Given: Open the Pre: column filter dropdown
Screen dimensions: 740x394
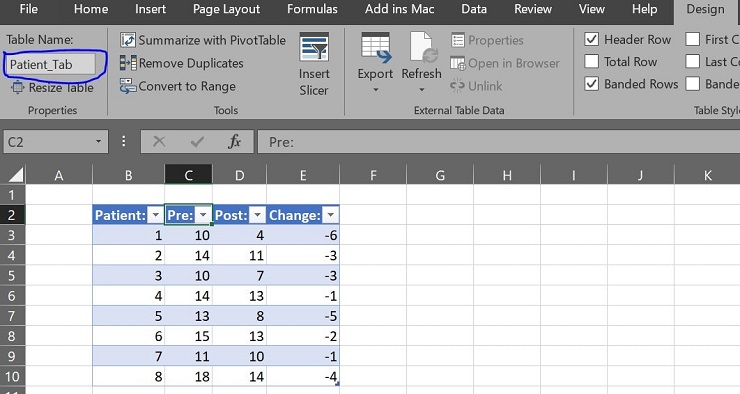Looking at the screenshot, I should click(203, 215).
